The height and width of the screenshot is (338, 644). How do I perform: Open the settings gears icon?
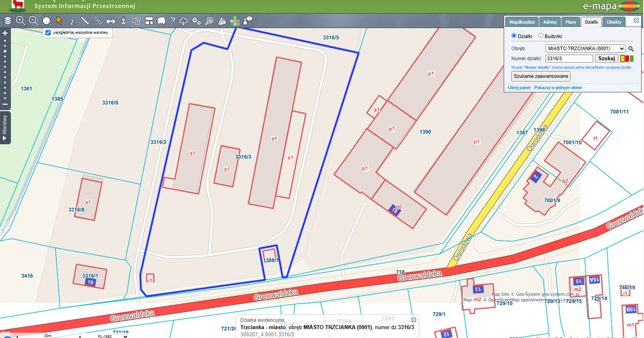(x=196, y=21)
